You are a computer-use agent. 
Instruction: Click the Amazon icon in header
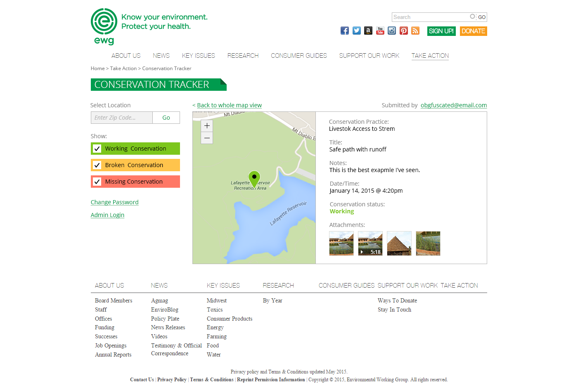click(368, 31)
